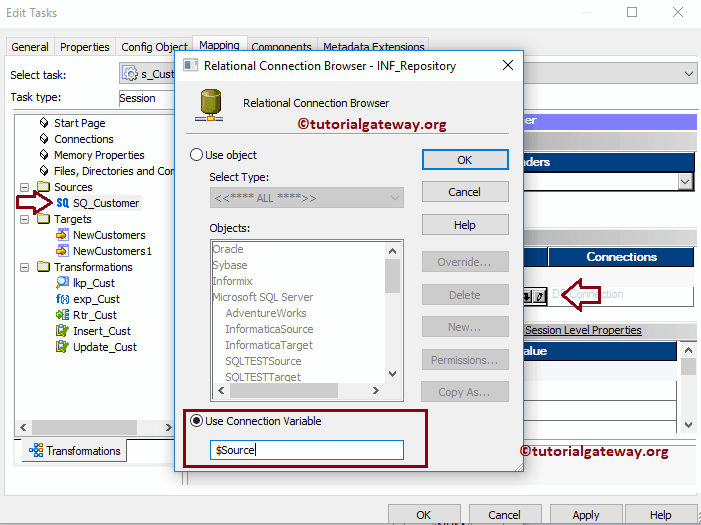Click the Targets folder icon
This screenshot has height=525, width=701.
[43, 219]
